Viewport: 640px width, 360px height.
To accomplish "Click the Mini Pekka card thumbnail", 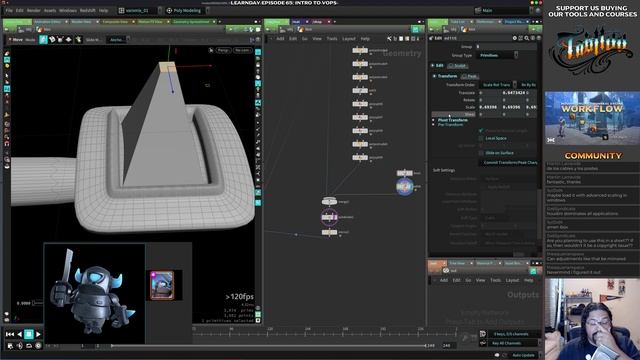I will click(x=162, y=285).
